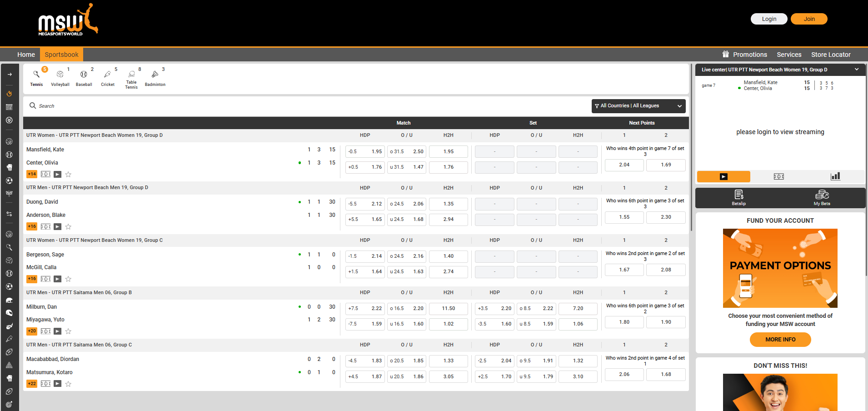The width and height of the screenshot is (868, 411).
Task: Expand +22 more markets for Macababbad match
Action: 32,384
